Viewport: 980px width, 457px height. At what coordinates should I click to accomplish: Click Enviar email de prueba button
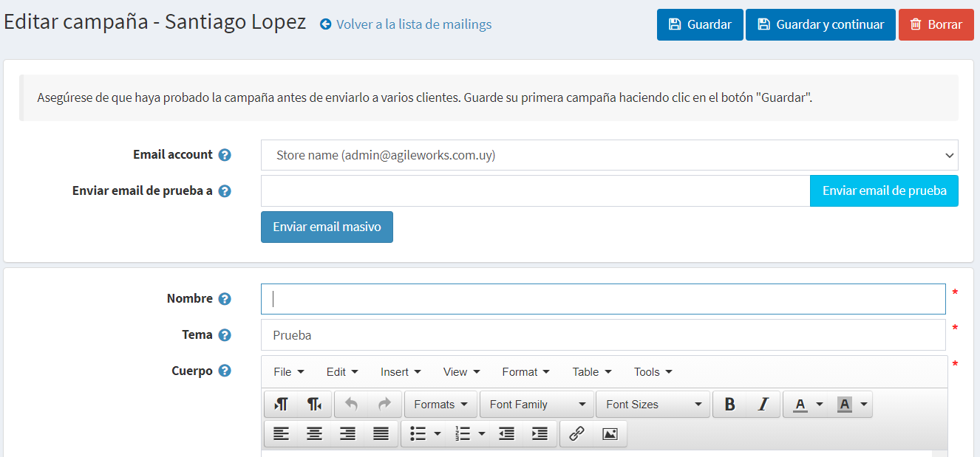pos(884,190)
